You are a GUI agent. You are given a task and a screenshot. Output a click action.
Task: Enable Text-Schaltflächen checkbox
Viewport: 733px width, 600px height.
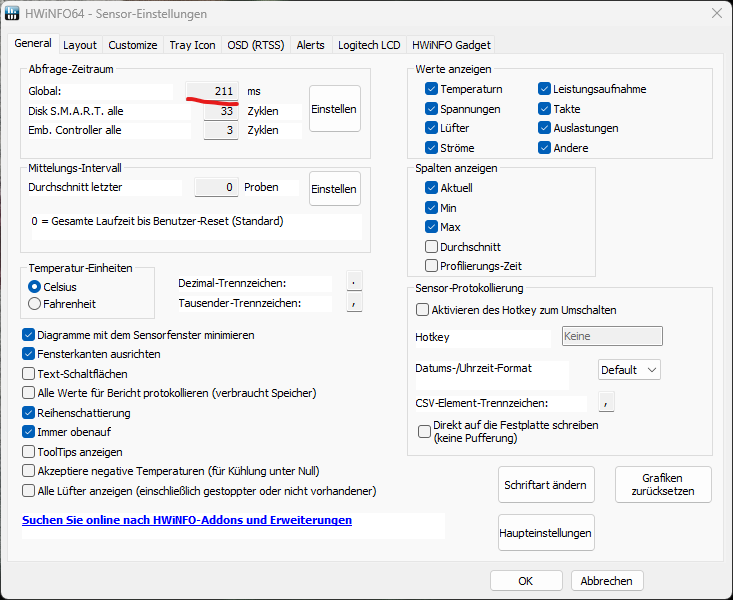tap(29, 374)
